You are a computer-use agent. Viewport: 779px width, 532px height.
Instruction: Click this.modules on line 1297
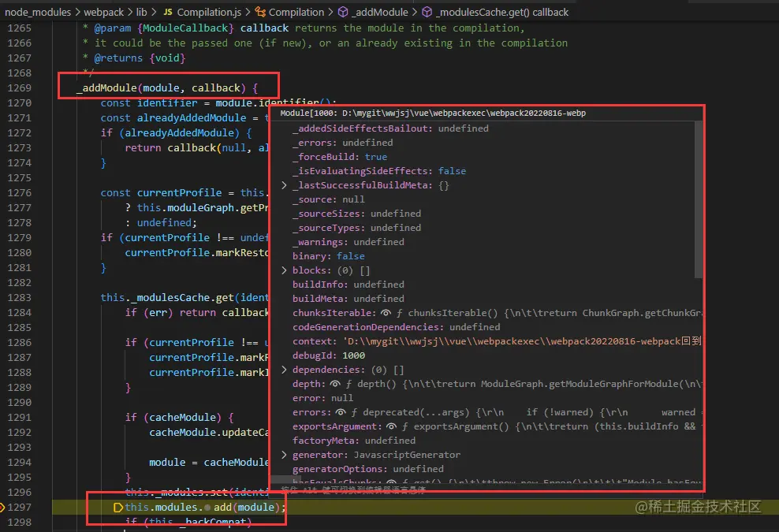point(161,507)
